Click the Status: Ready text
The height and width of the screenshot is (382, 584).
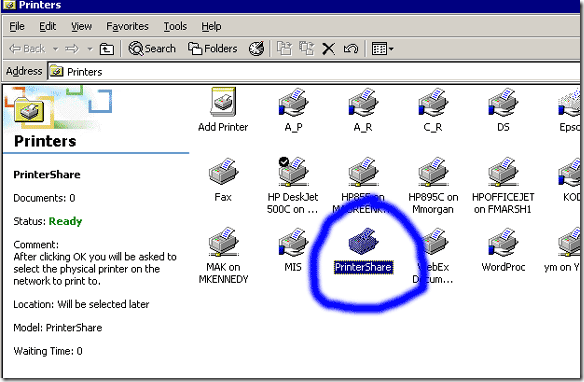48,221
